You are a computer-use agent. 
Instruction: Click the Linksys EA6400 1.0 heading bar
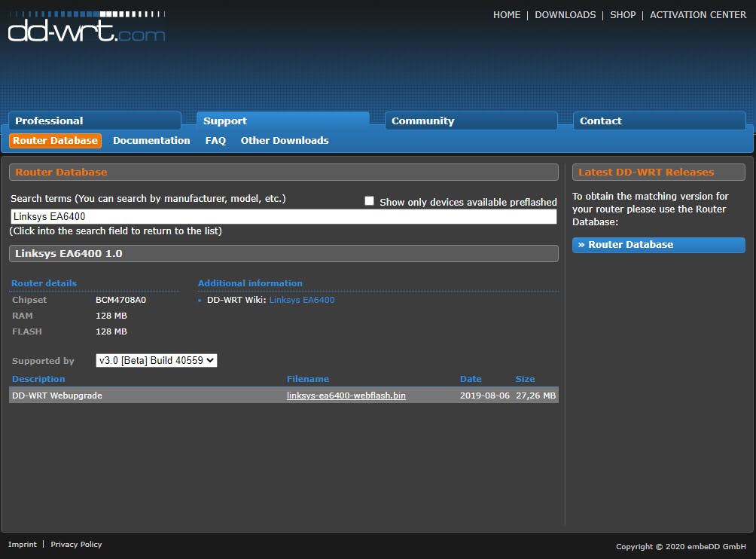pos(283,253)
